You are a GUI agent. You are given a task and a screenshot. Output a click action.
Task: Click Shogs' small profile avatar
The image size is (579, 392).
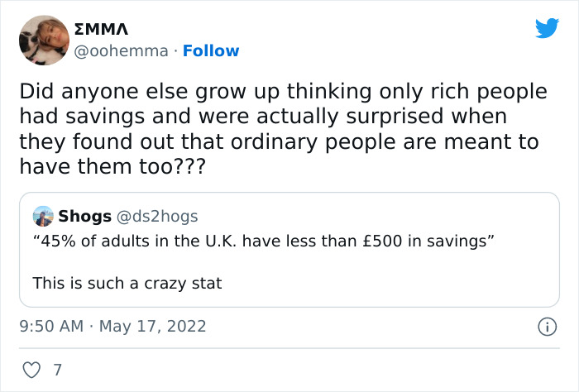43,217
